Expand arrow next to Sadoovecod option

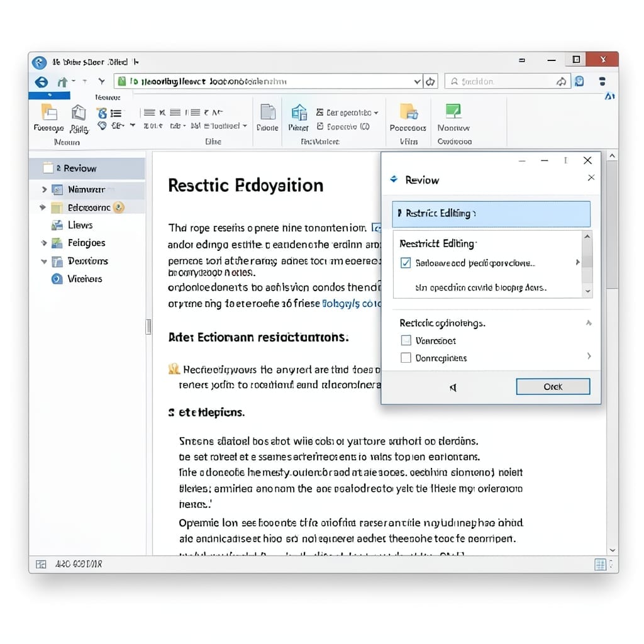[x=577, y=262]
